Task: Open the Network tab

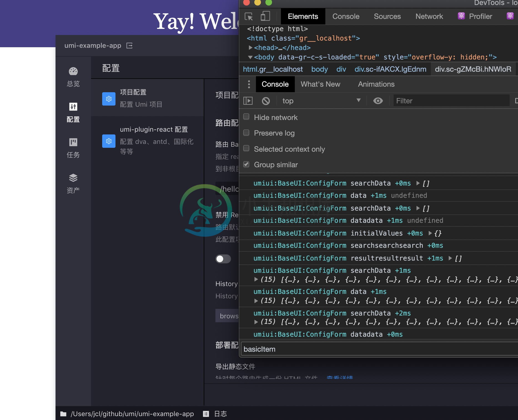Action: click(429, 16)
